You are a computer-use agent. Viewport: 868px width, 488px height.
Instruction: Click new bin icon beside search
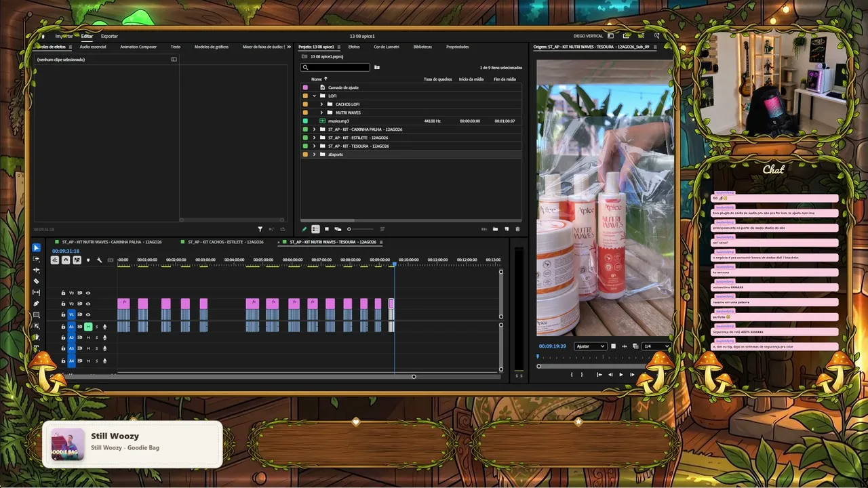(377, 67)
